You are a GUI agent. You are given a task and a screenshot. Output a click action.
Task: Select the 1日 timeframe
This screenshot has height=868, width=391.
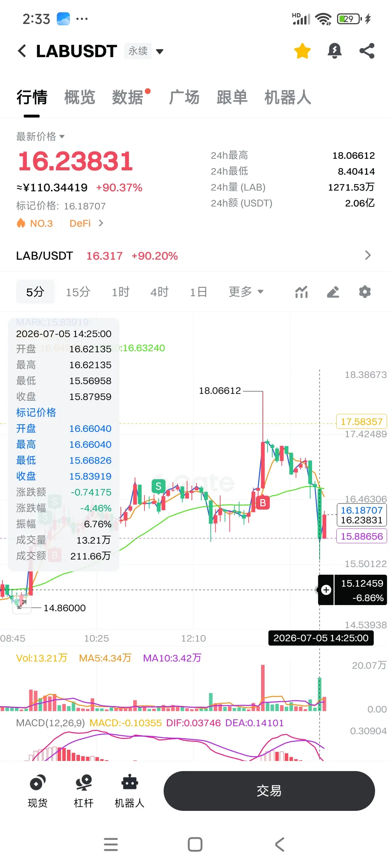pos(199,292)
